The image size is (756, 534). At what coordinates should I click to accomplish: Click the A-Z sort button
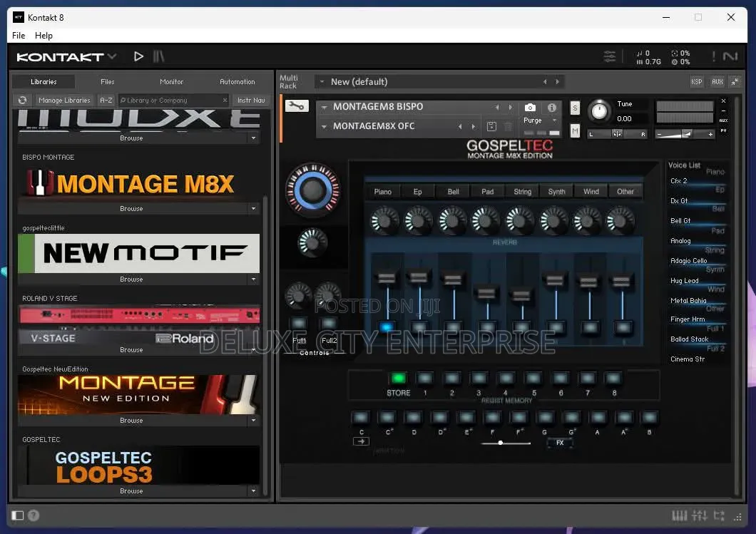pyautogui.click(x=106, y=101)
